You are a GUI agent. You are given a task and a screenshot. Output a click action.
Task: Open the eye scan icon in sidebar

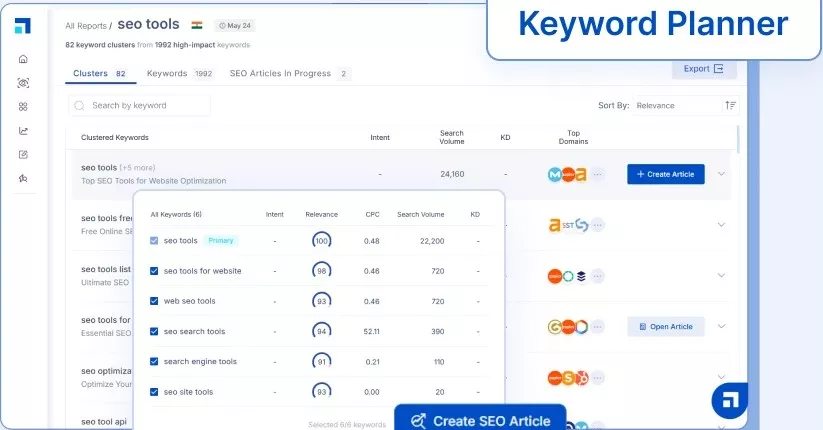click(23, 83)
